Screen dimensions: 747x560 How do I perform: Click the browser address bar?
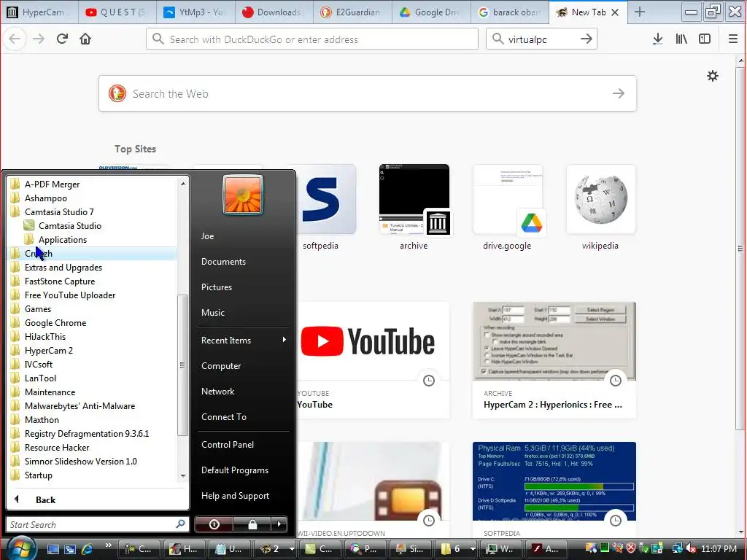pos(312,39)
